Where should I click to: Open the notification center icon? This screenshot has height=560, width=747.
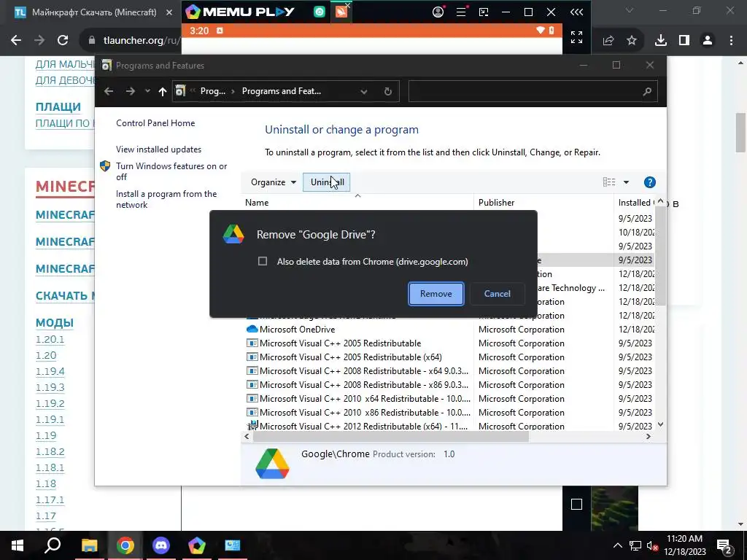click(x=724, y=546)
